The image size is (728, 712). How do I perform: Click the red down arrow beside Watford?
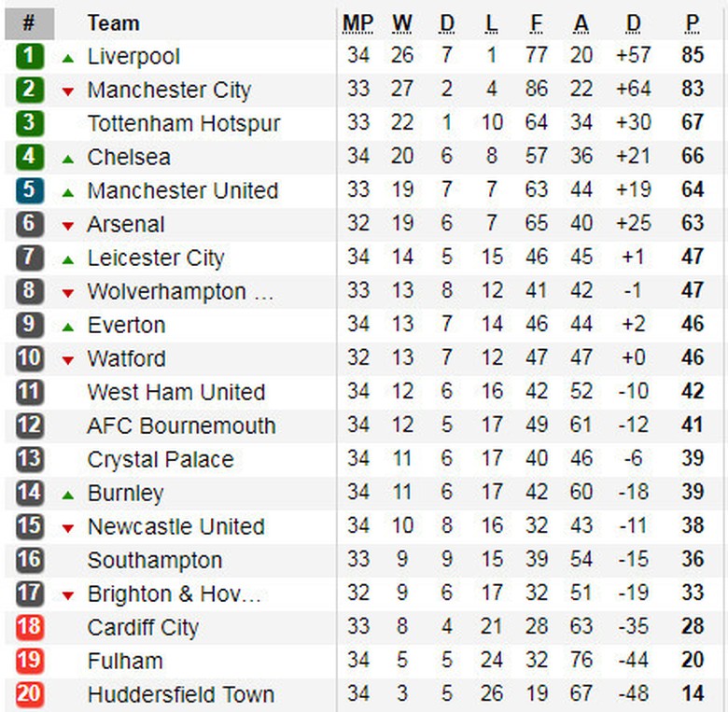point(67,360)
